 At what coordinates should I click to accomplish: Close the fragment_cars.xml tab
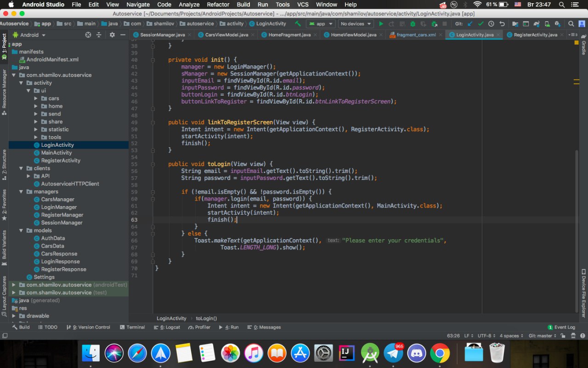pyautogui.click(x=441, y=34)
